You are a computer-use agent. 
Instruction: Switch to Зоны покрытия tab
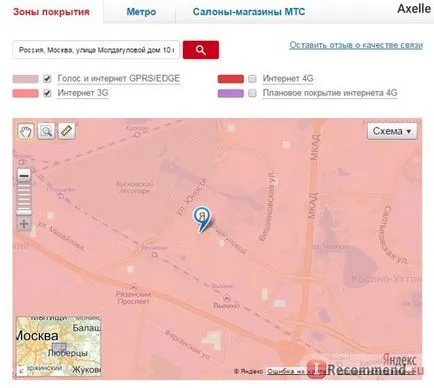pyautogui.click(x=51, y=12)
